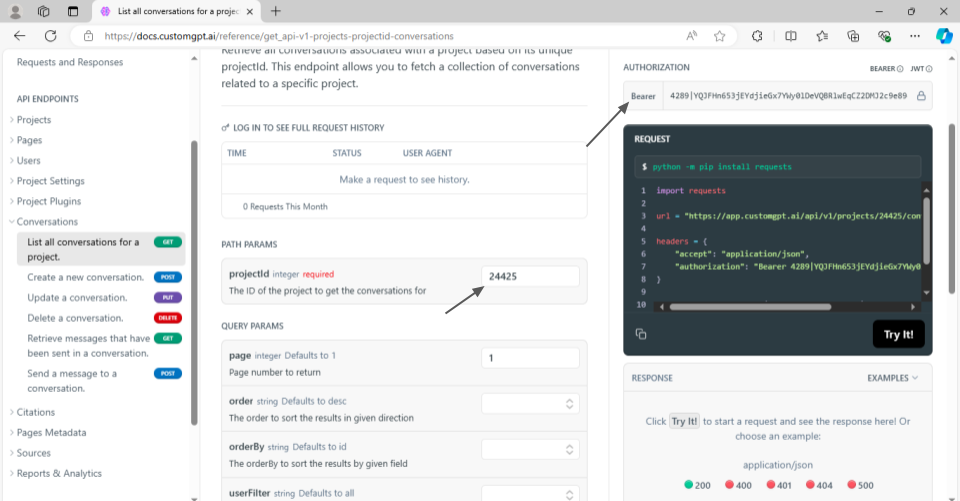
Task: Select the 401 response example
Action: tap(779, 485)
